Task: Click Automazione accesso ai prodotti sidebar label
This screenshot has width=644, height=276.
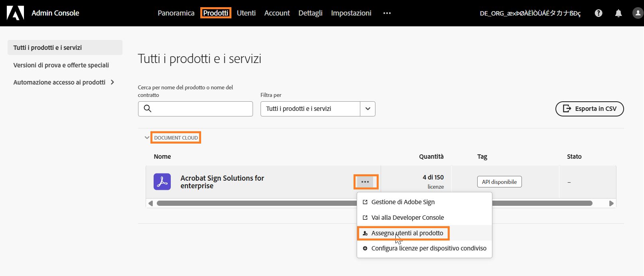Action: [59, 82]
